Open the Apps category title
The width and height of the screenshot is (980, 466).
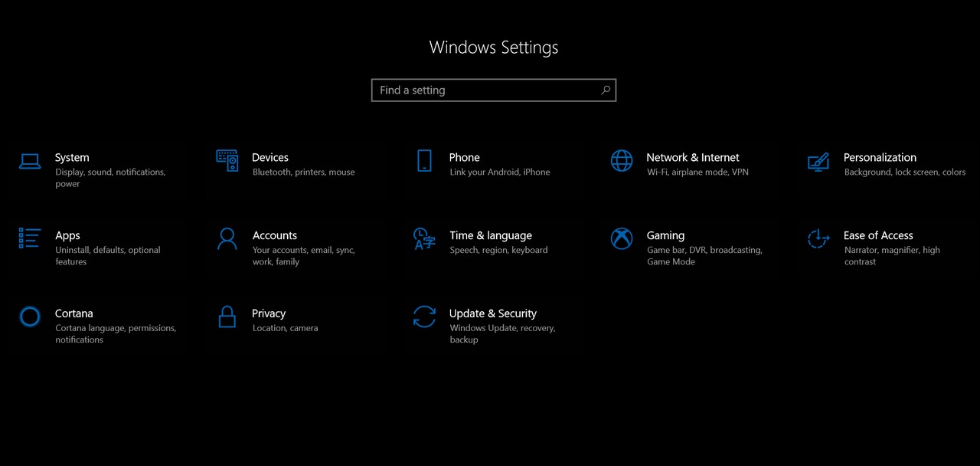coord(67,235)
